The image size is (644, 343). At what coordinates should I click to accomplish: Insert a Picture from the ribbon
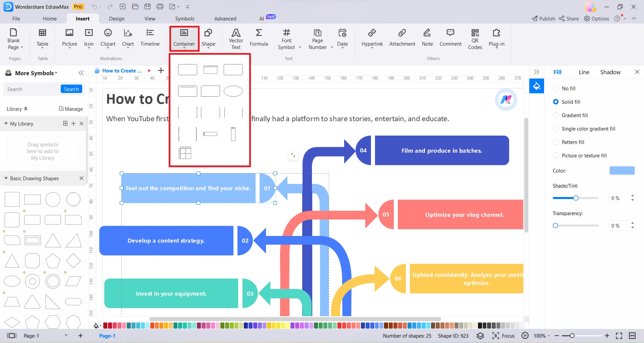tap(69, 39)
